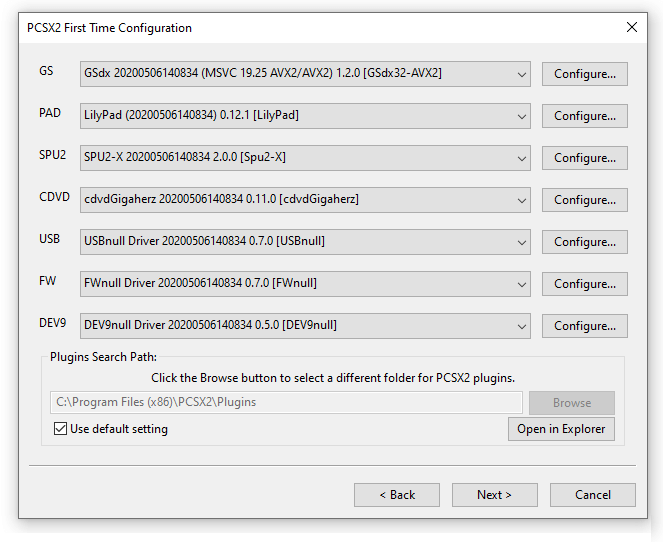
Task: Expand the FWnull Driver dropdown
Action: (305, 284)
